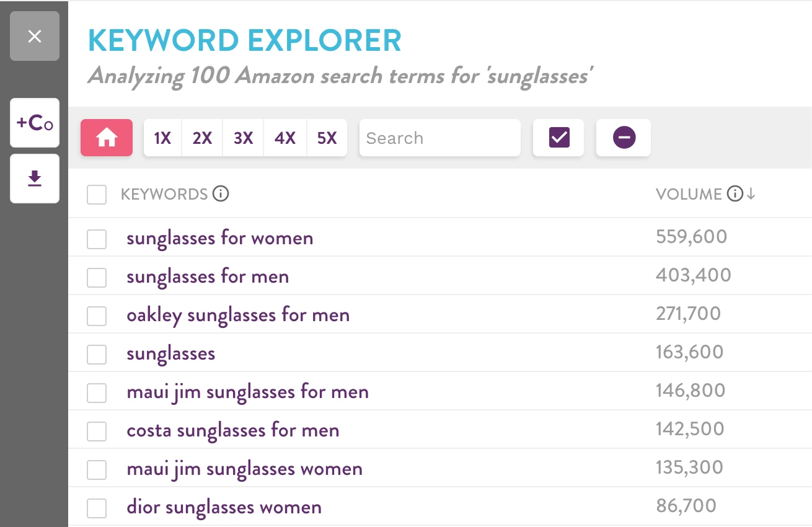Click the X icon atop the sidebar
This screenshot has height=527, width=812.
click(x=34, y=37)
